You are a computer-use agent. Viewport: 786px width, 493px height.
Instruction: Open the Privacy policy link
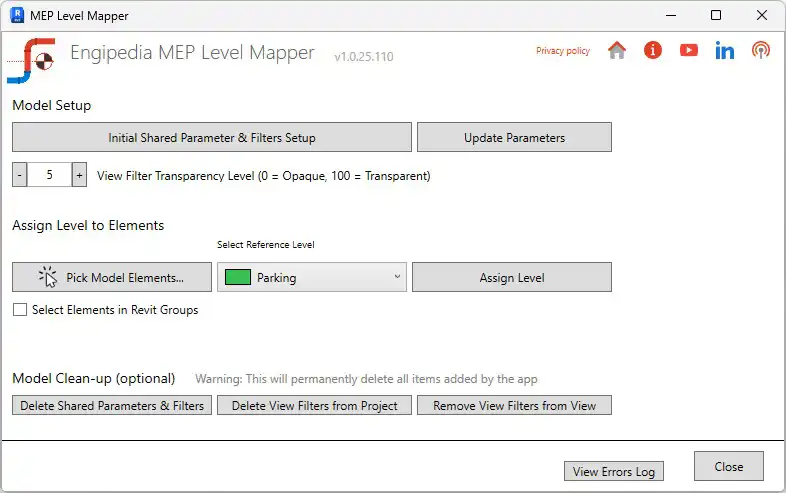[563, 51]
